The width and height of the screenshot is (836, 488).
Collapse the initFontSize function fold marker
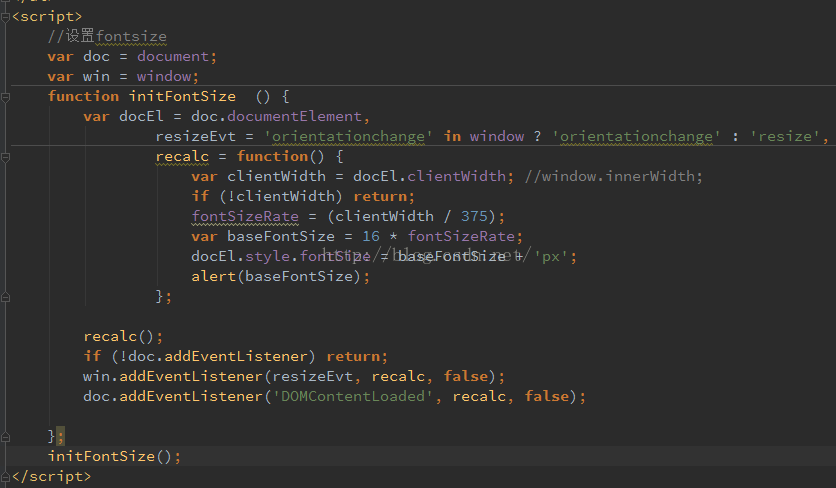(x=5, y=97)
